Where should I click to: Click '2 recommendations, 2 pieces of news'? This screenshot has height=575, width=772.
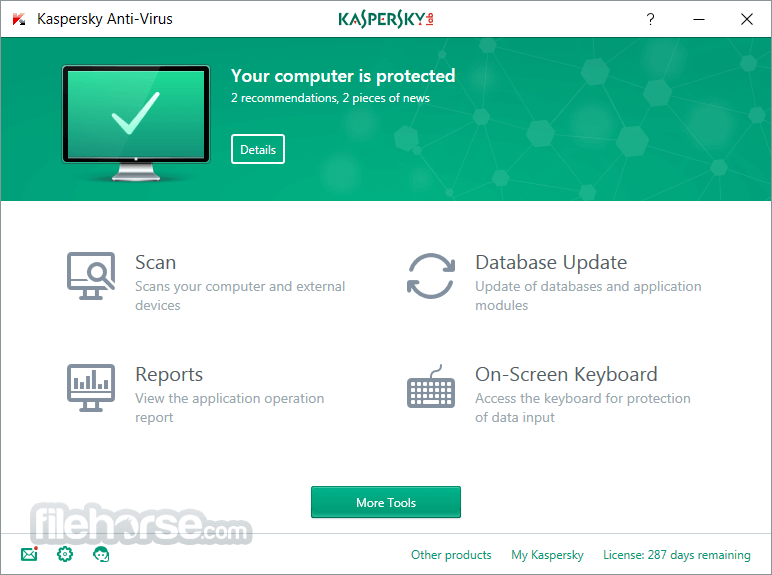330,98
